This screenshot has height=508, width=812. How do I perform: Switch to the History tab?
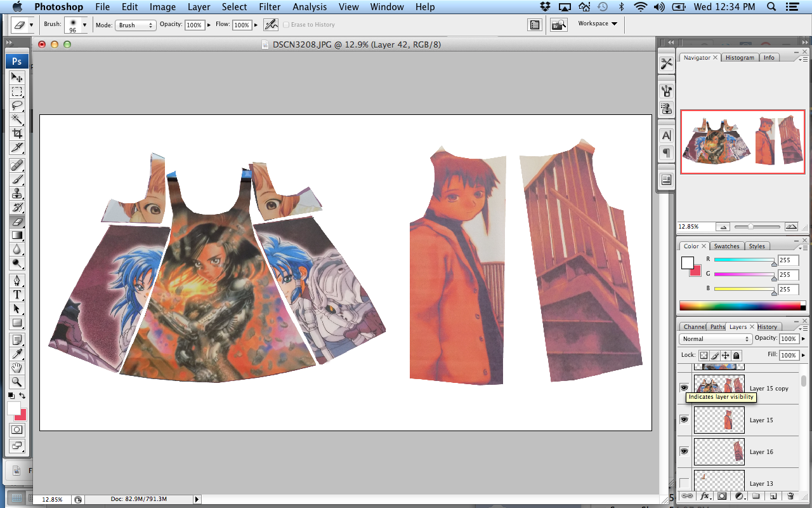click(767, 327)
